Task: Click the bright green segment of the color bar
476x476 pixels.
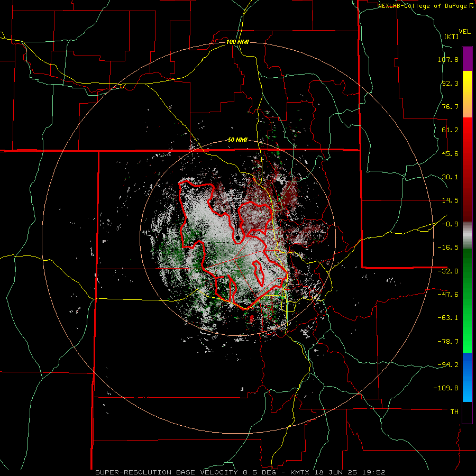Action: tap(467, 300)
